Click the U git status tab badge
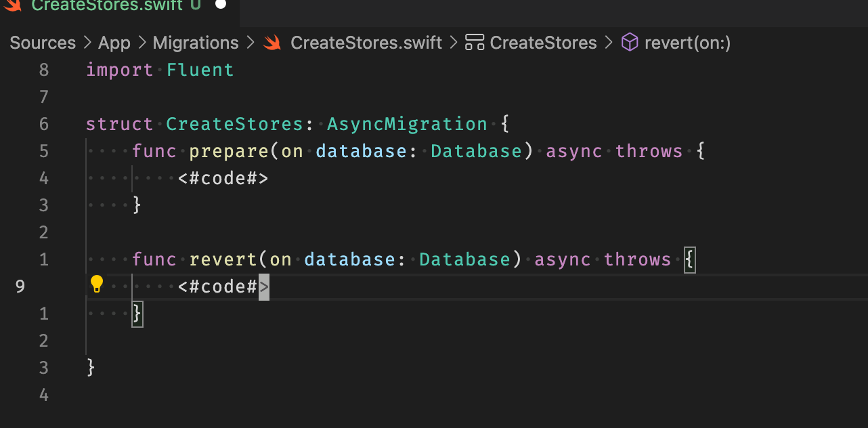868x428 pixels. [x=196, y=5]
